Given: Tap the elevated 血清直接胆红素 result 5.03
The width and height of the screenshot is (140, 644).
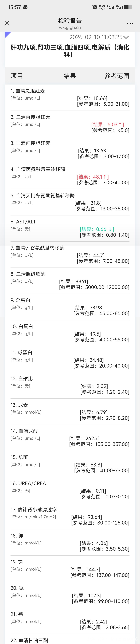Looking at the screenshot, I should tap(108, 125).
